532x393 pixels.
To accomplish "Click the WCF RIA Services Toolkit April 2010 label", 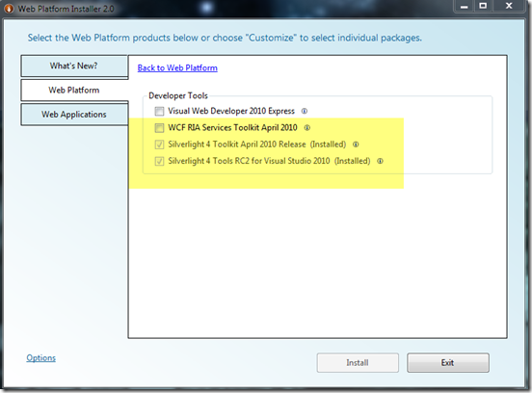I will 233,128.
